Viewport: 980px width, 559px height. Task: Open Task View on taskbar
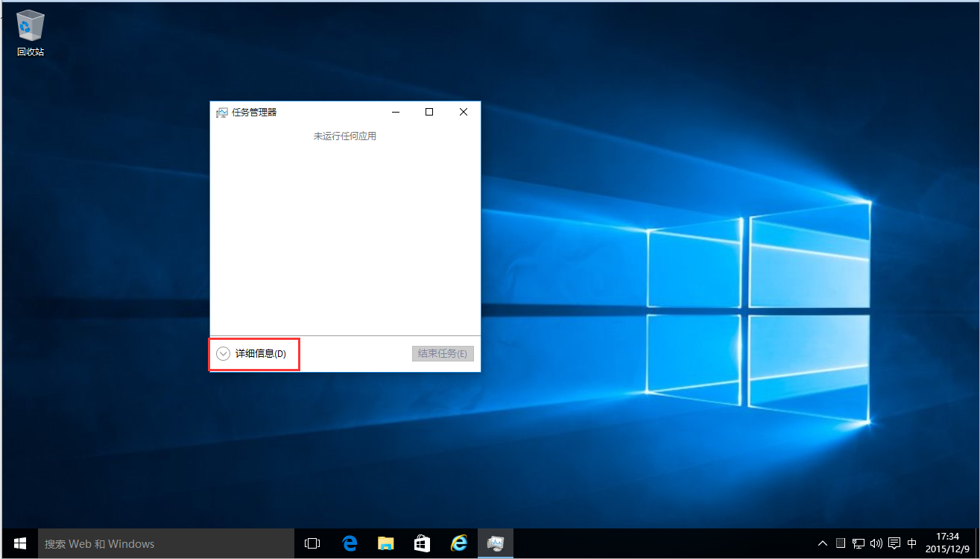point(313,544)
